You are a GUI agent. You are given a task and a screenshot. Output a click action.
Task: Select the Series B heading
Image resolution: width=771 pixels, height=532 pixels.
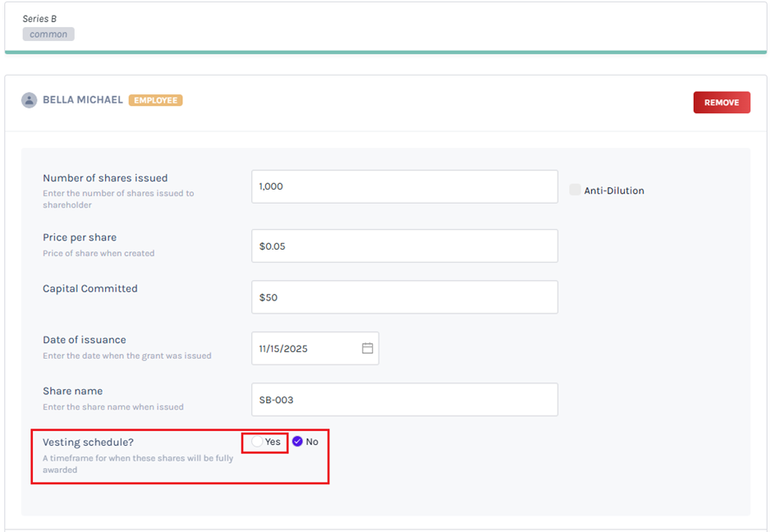[x=39, y=18]
